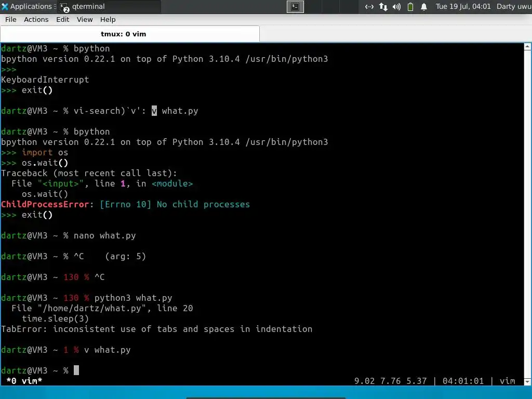Click the "[Errno 10] No child processes" message
This screenshot has width=532, height=399.
(x=175, y=204)
